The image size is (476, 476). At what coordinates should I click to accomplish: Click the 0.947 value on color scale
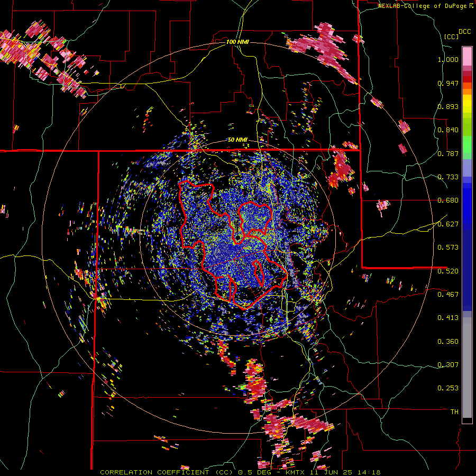(x=448, y=83)
